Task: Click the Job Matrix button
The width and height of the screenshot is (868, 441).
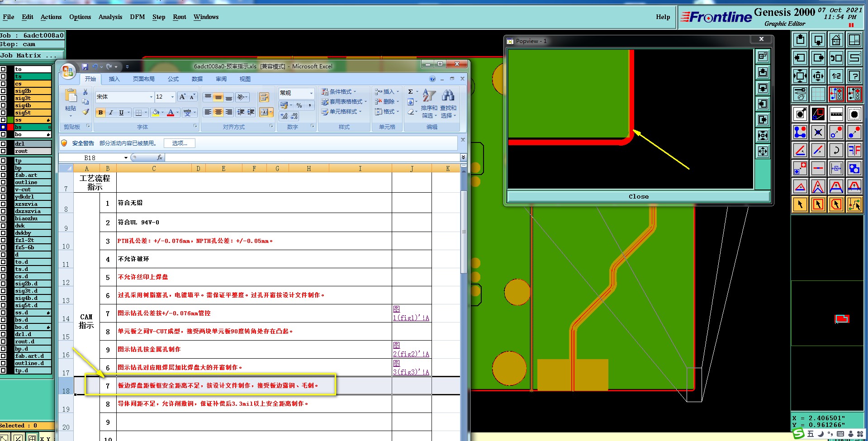Action: (x=33, y=55)
